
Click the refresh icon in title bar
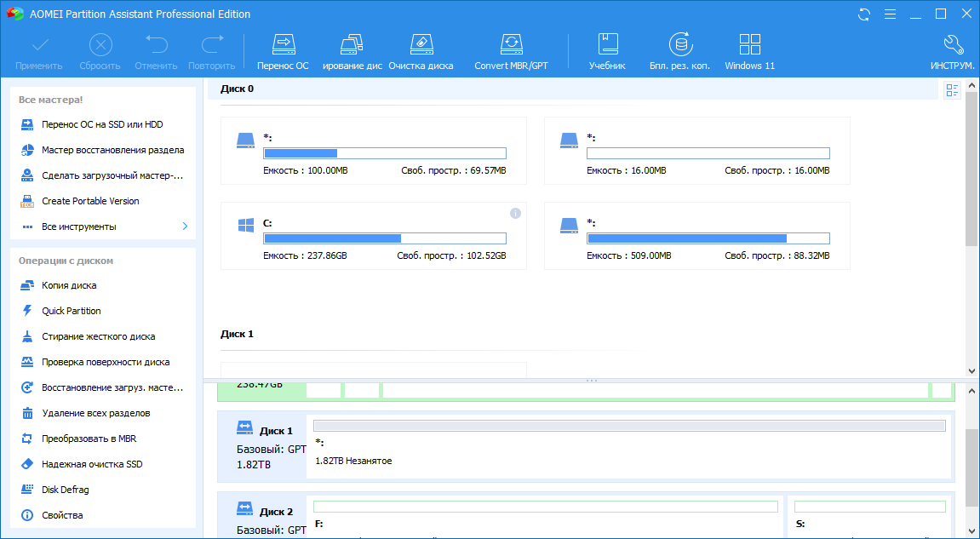pos(864,14)
